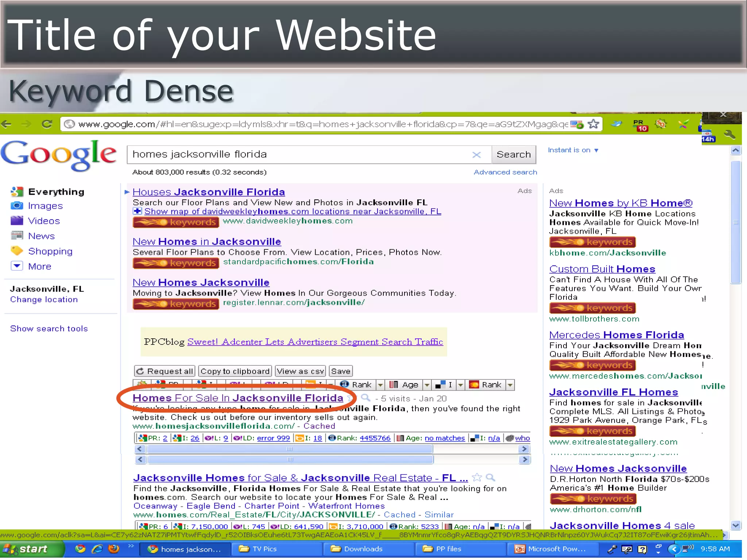Expand the More search categories
The image size is (747, 560).
point(17,266)
